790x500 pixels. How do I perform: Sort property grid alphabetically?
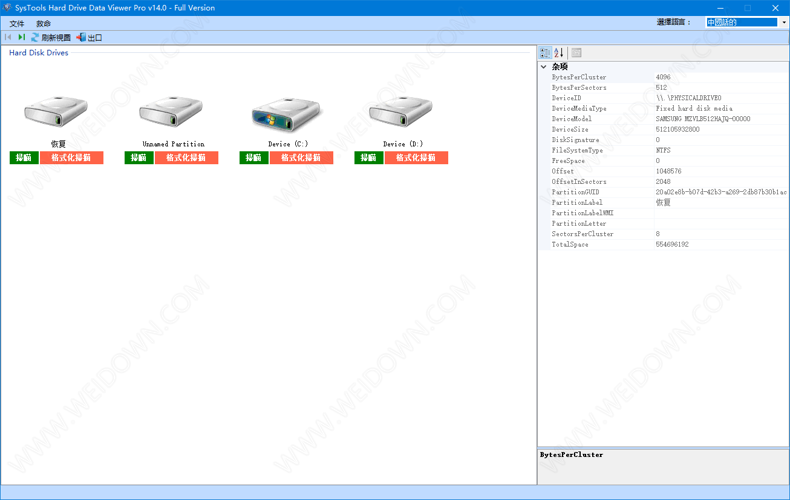pyautogui.click(x=559, y=53)
